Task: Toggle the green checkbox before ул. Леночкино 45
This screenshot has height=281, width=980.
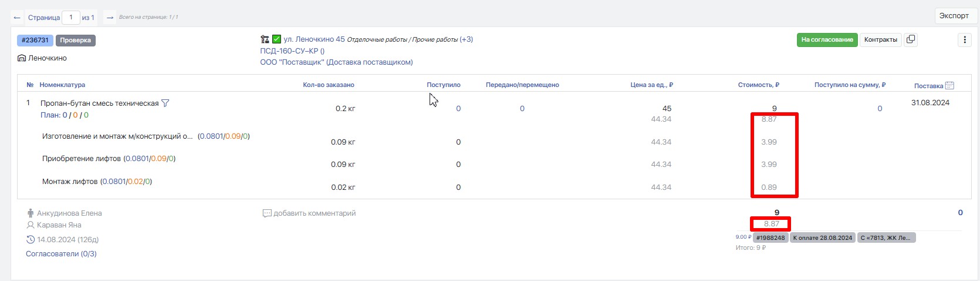Action: [276, 39]
